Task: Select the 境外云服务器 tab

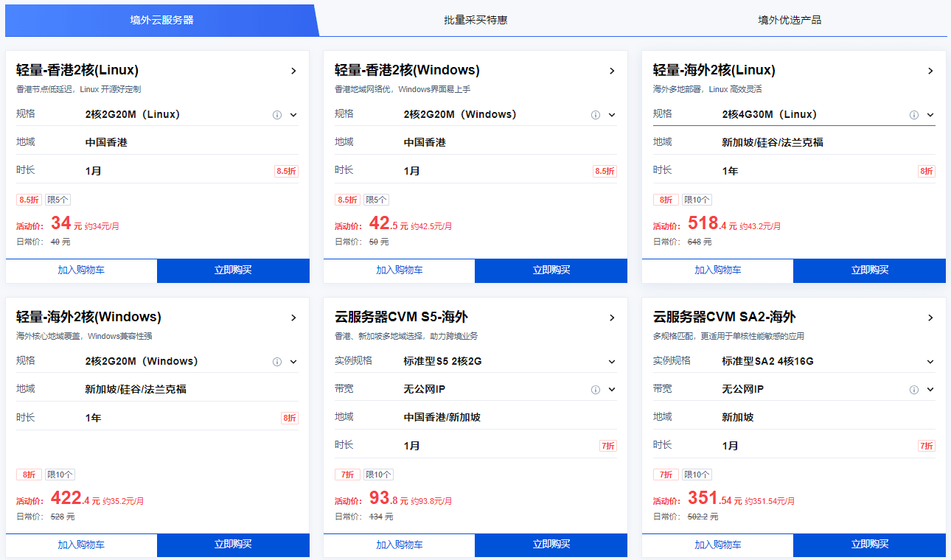Action: tap(162, 20)
